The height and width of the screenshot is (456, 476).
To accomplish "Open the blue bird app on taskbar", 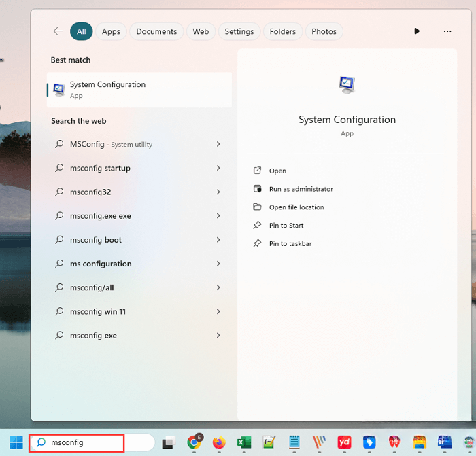I will click(x=369, y=442).
